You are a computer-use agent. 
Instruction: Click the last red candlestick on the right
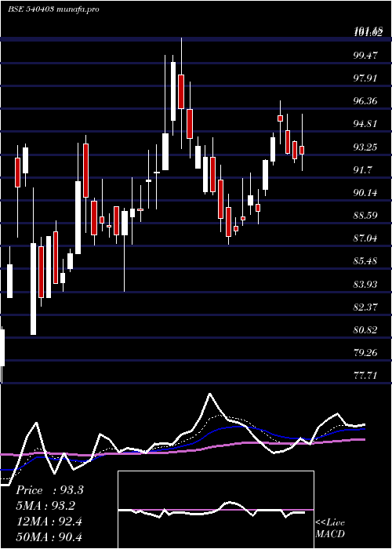coord(302,150)
